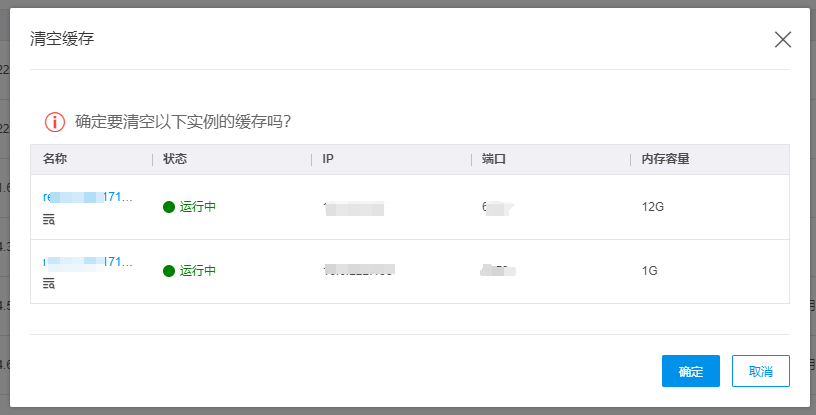This screenshot has height=415, width=816.
Task: Click the 名称 column header
Action: point(55,159)
